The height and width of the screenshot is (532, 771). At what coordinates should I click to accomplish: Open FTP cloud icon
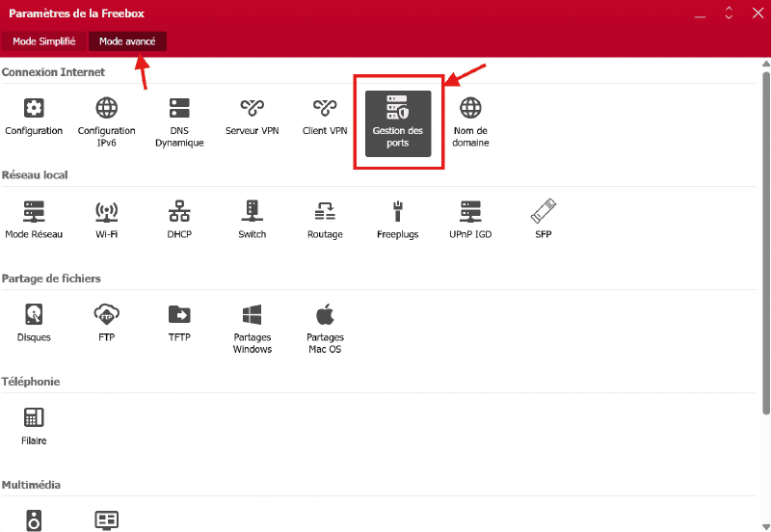pos(107,314)
